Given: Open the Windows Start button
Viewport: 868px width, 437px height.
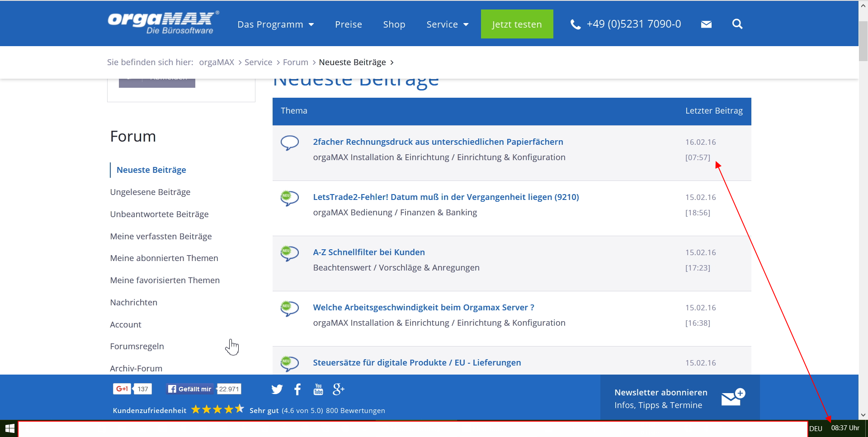Looking at the screenshot, I should pos(9,428).
